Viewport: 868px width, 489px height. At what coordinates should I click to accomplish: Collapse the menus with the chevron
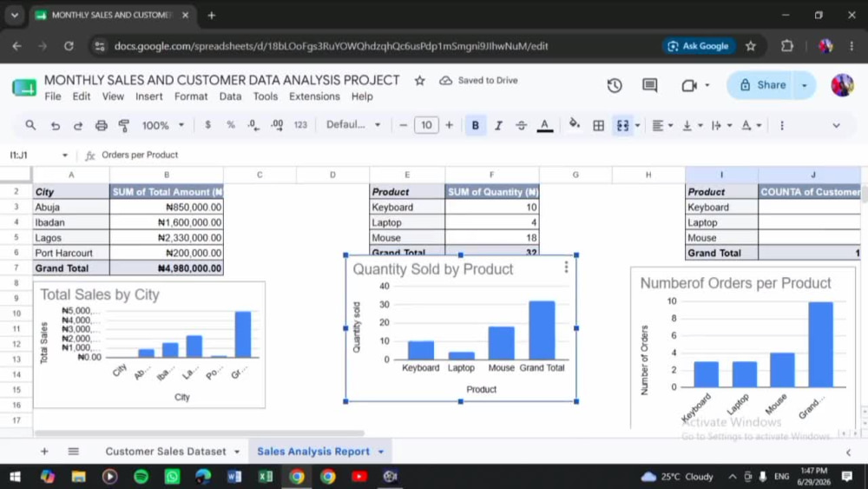point(836,126)
